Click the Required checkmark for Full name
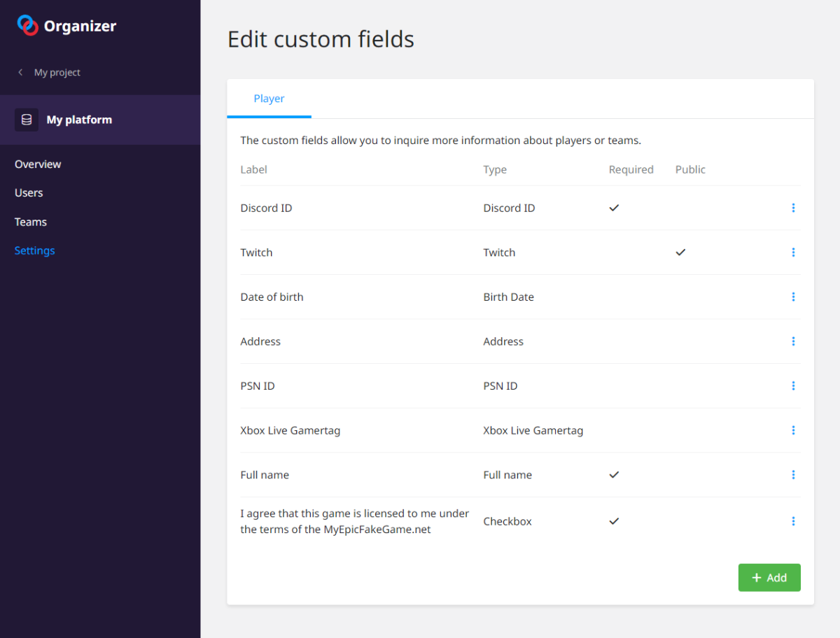 point(614,475)
